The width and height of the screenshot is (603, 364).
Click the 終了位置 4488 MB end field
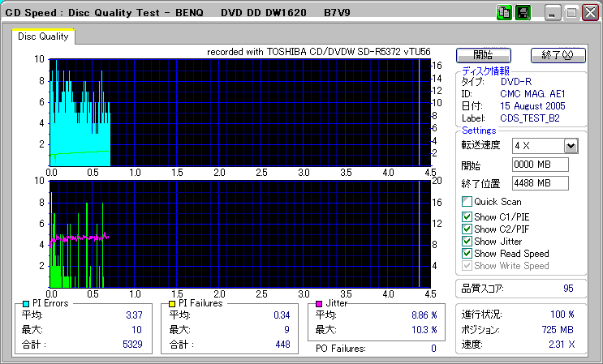coord(541,183)
